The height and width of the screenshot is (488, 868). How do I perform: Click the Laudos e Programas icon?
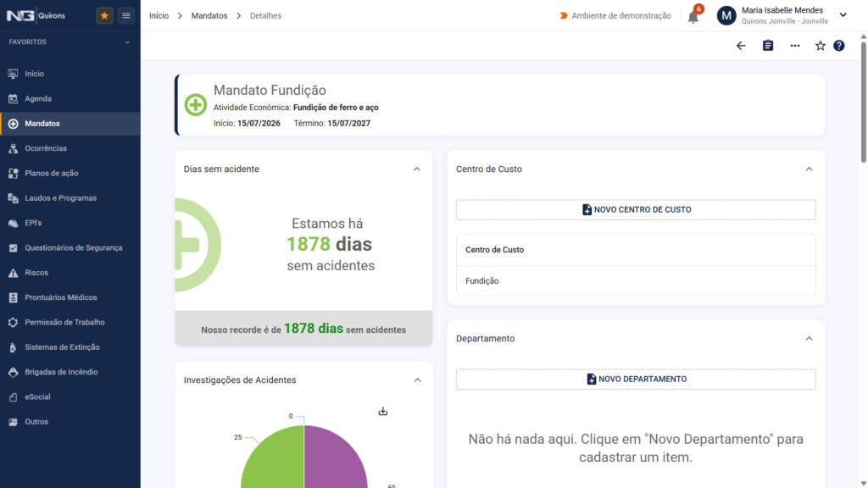pyautogui.click(x=14, y=198)
